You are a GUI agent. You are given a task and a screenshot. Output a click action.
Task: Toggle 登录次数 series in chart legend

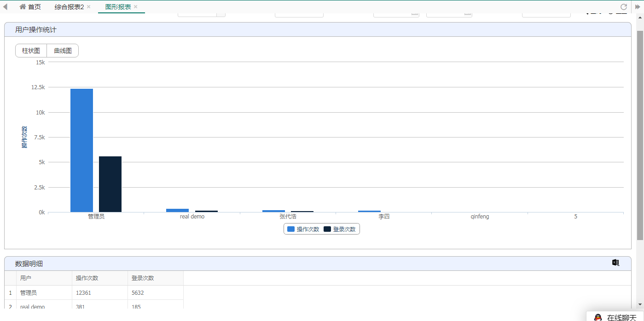pos(340,229)
